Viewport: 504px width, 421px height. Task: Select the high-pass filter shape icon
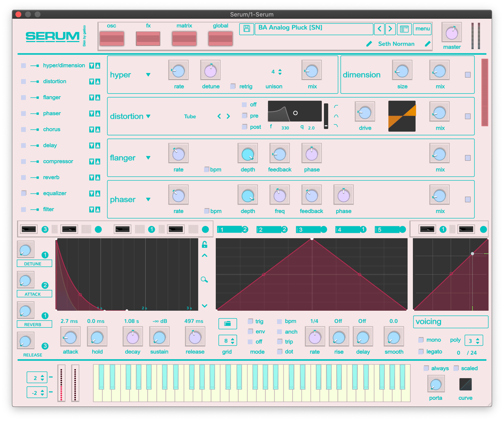point(336,106)
